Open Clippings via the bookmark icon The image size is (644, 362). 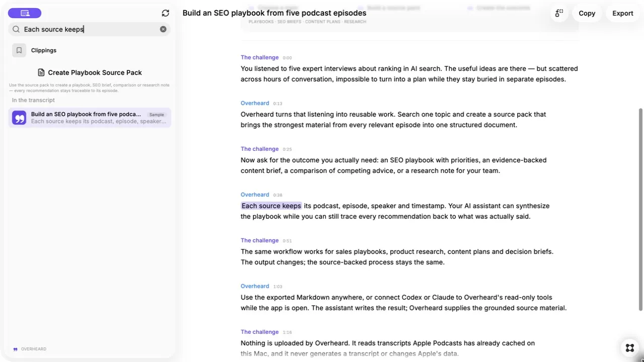coord(19,50)
